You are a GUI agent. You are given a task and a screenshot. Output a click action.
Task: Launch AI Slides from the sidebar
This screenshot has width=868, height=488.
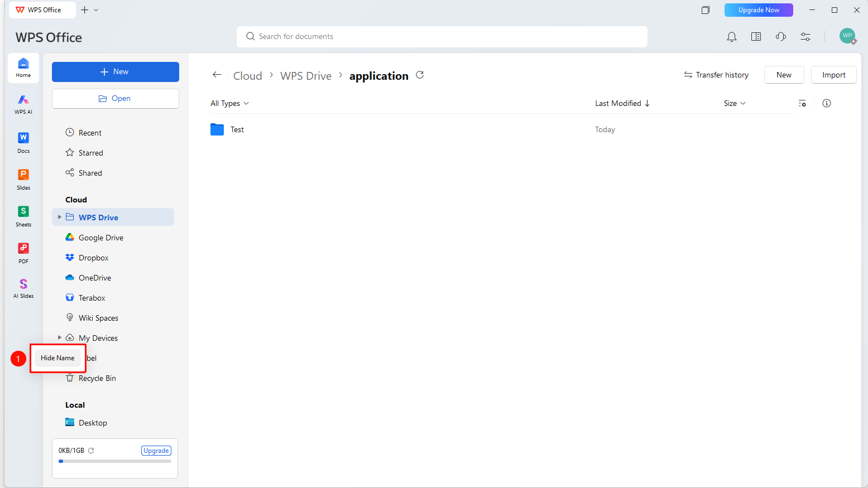pyautogui.click(x=23, y=288)
